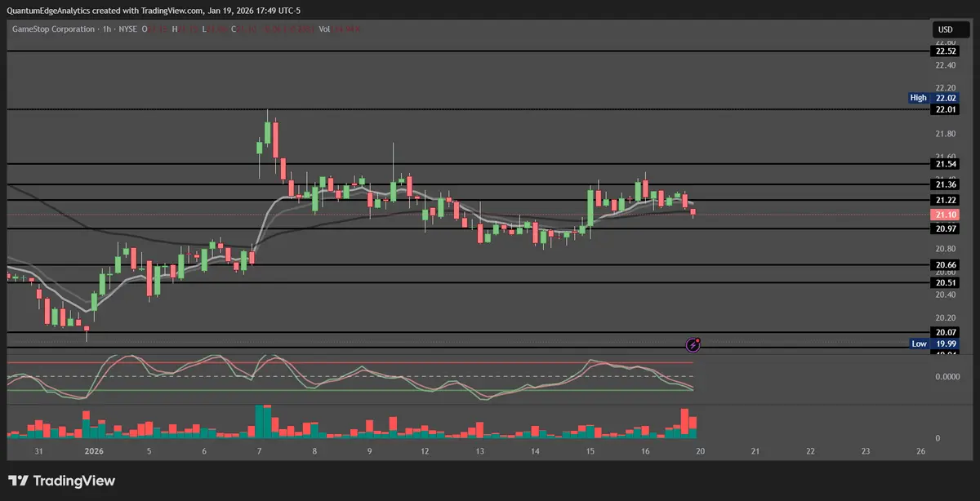Screen dimensions: 980x501
Task: Click the 31 date label on time axis
Action: point(40,450)
